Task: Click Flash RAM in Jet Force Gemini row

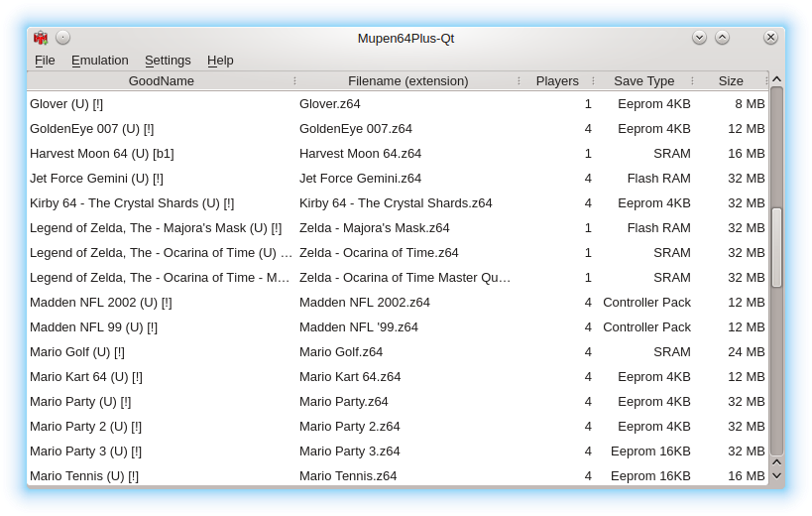Action: 658,179
